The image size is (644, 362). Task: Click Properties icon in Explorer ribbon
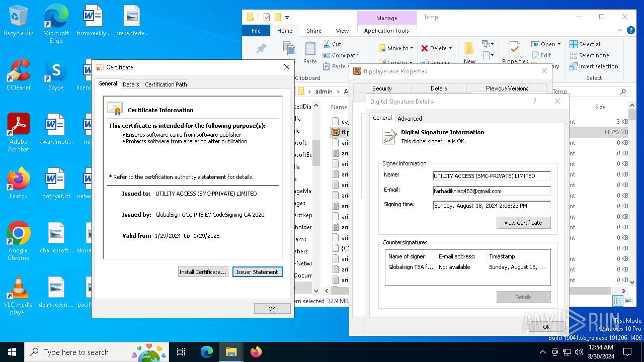[x=515, y=53]
